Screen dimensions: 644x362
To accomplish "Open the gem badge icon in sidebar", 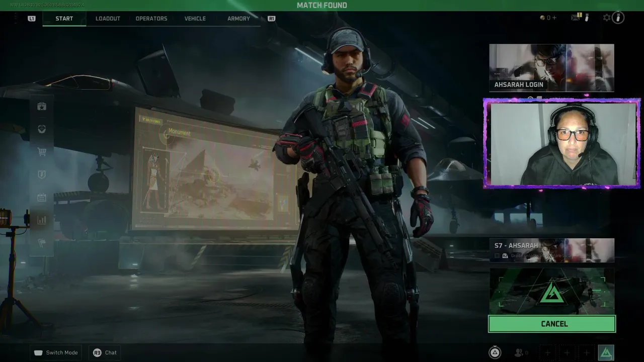I will tap(42, 129).
